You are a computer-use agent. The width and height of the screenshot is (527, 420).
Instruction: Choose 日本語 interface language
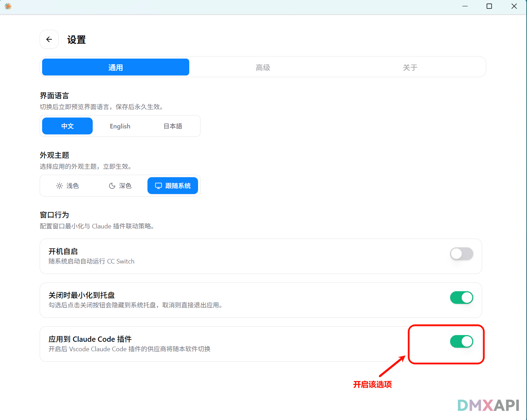[x=173, y=126]
